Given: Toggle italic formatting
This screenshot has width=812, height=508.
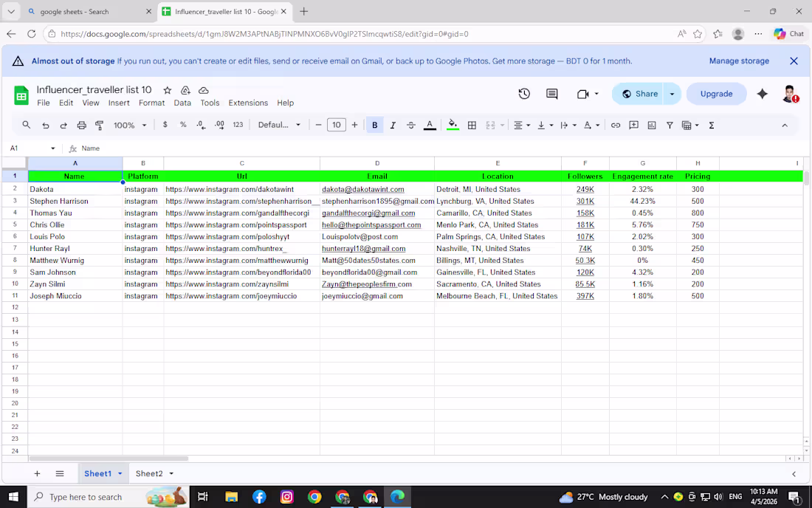Looking at the screenshot, I should pos(393,125).
